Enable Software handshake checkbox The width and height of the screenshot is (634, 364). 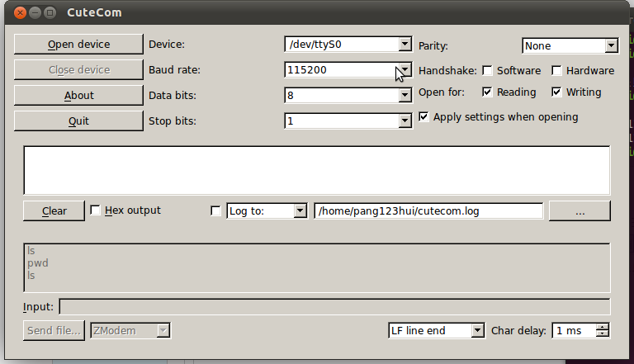click(487, 71)
